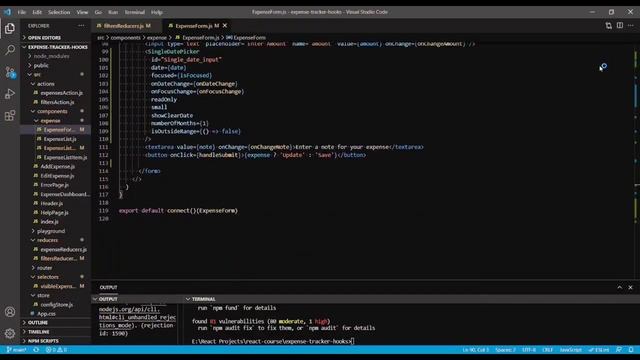640x360 pixels.
Task: Open the errors and warnings count
Action: [56, 350]
